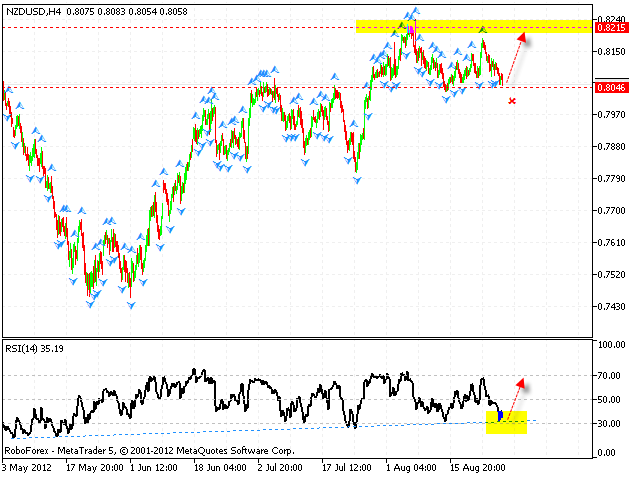Select the blue dashed RSI trendline
Screen dimensions: 640x479
[x=250, y=428]
